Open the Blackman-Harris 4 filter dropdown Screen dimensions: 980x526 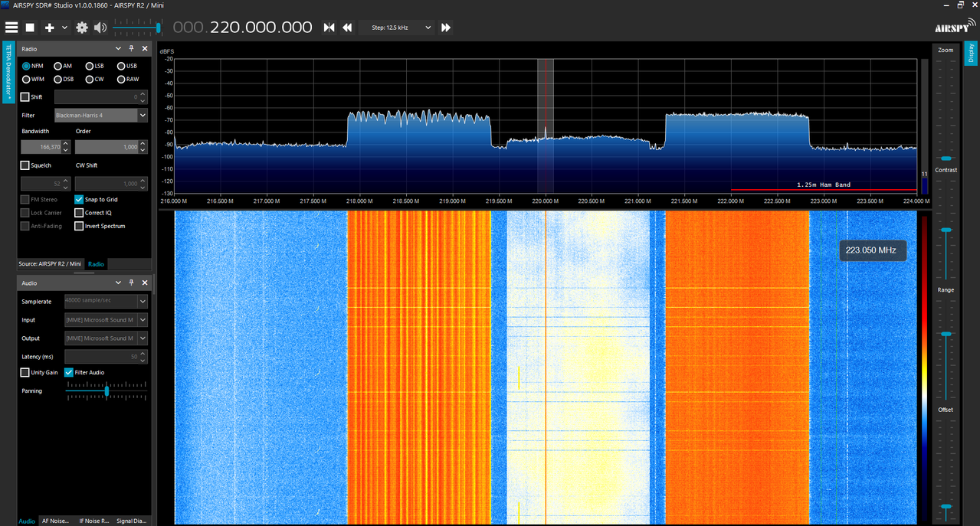101,116
